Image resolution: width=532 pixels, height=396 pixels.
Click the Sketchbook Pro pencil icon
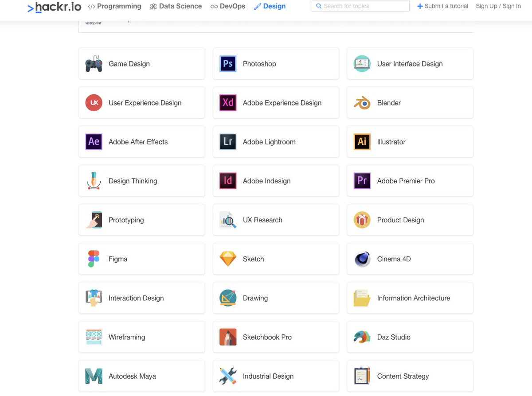coord(228,337)
